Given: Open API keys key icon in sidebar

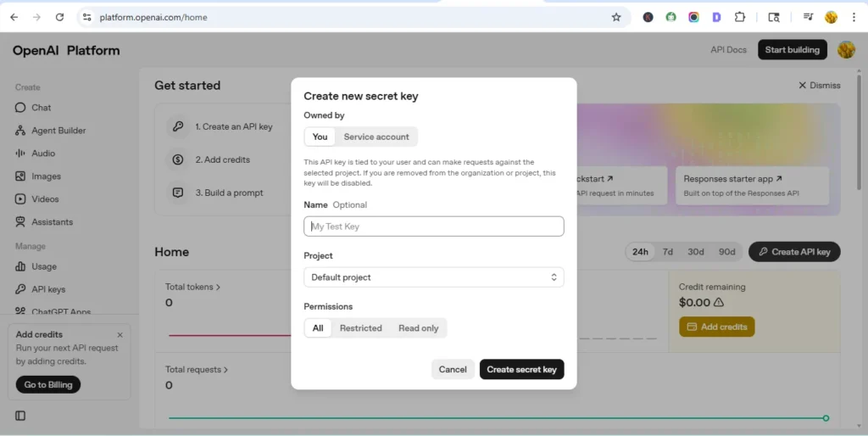Looking at the screenshot, I should click(x=20, y=289).
